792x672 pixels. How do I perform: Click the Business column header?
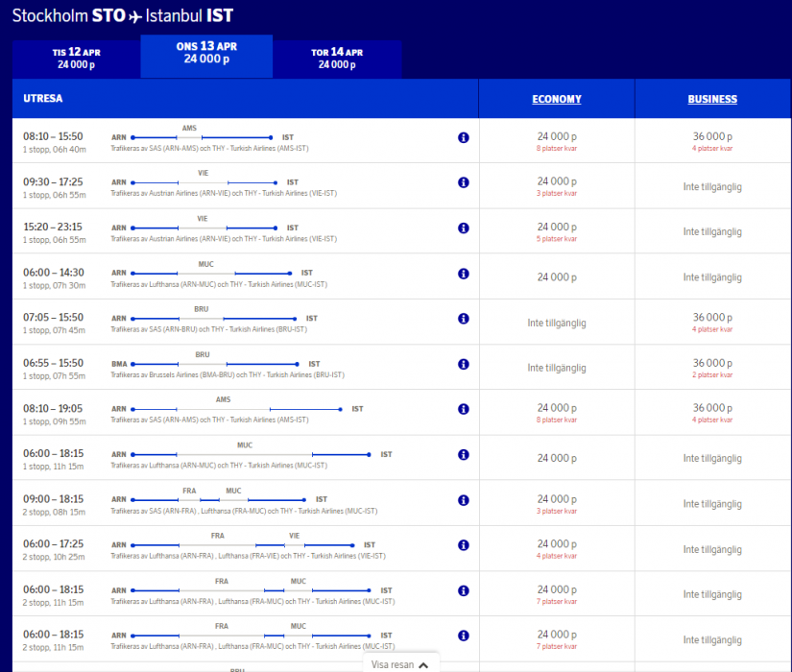(x=712, y=99)
